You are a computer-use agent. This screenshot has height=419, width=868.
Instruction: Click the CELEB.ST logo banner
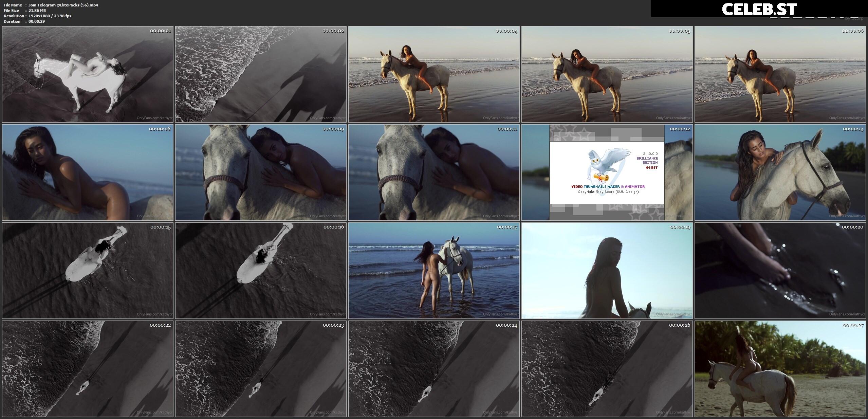[x=759, y=9]
